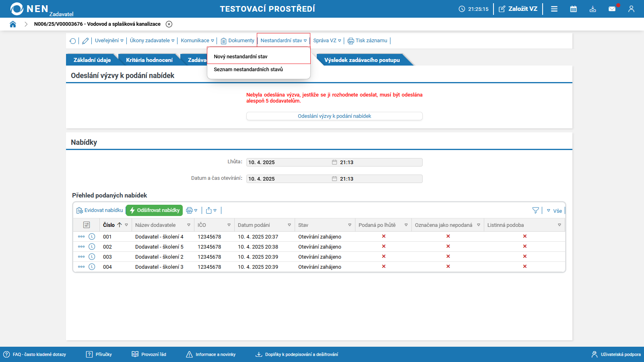The image size is (644, 362).
Task: Switch to Výsledek zadávacího postupu tab
Action: (362, 60)
